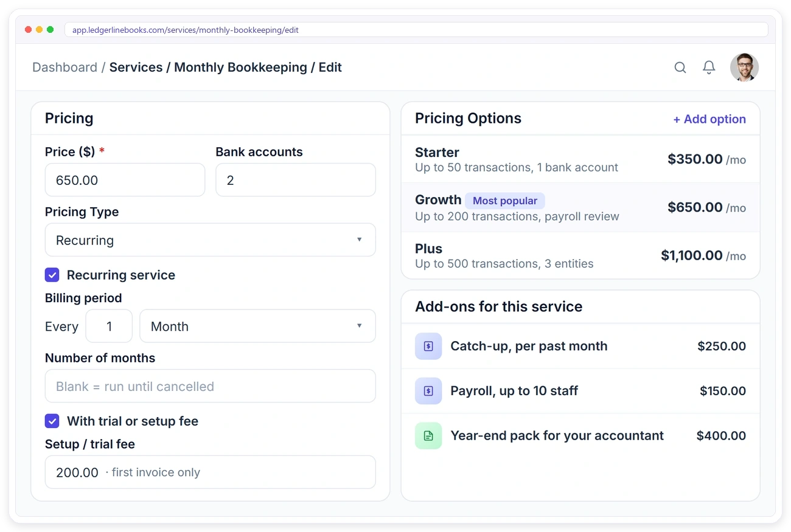The image size is (791, 532).
Task: Click the Catch-up add-on dollar icon
Action: click(428, 346)
